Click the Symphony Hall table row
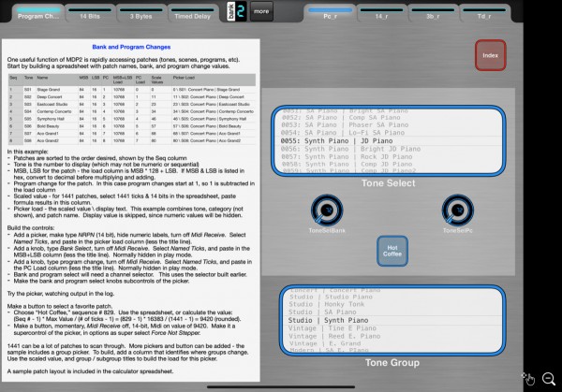This screenshot has height=392, width=562. [x=132, y=119]
